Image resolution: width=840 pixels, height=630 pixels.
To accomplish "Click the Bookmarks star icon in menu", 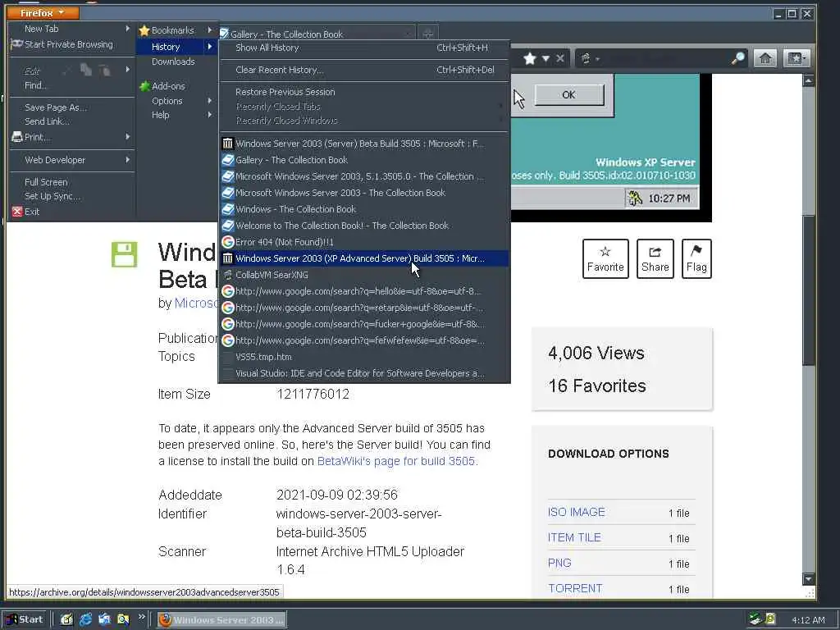I will pyautogui.click(x=144, y=30).
